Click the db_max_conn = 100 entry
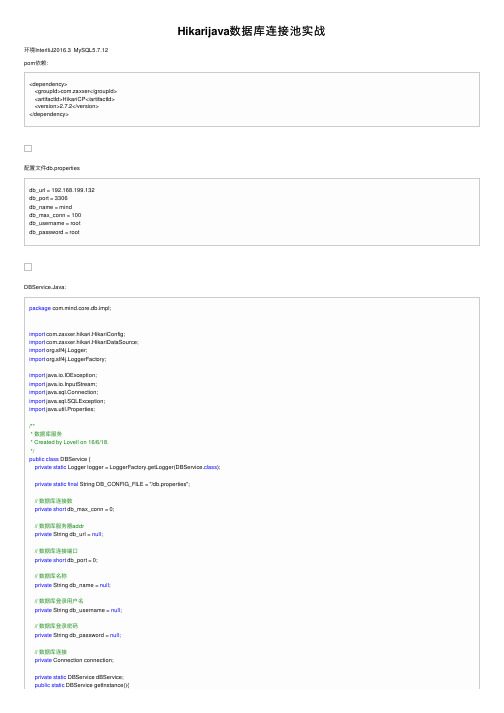This screenshot has height=713, width=504. 55,215
